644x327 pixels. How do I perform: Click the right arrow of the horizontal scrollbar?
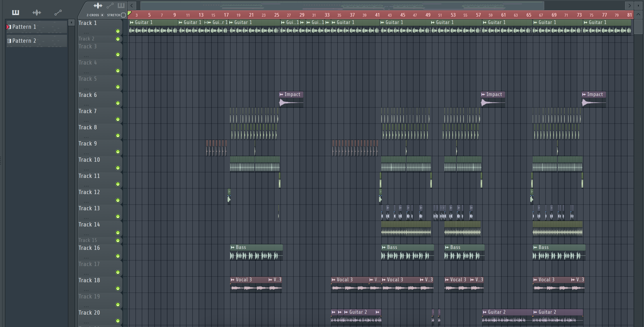629,5
